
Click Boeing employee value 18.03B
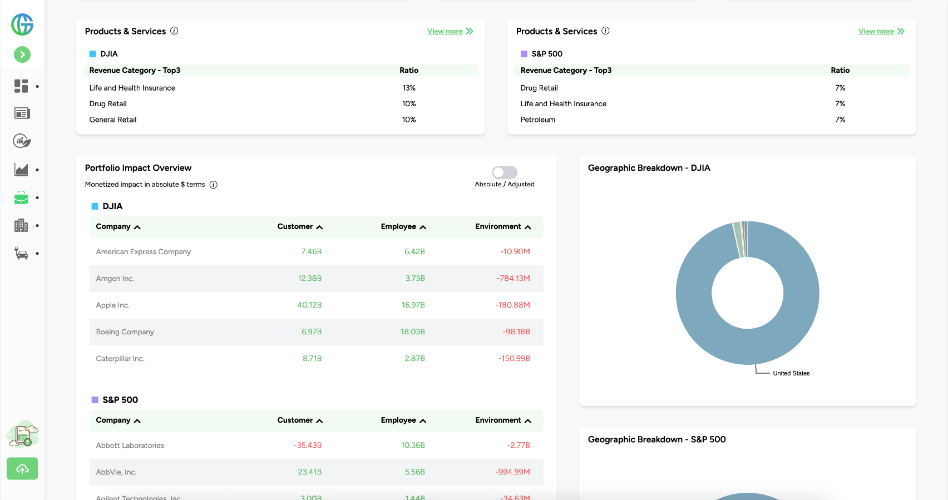tap(413, 332)
